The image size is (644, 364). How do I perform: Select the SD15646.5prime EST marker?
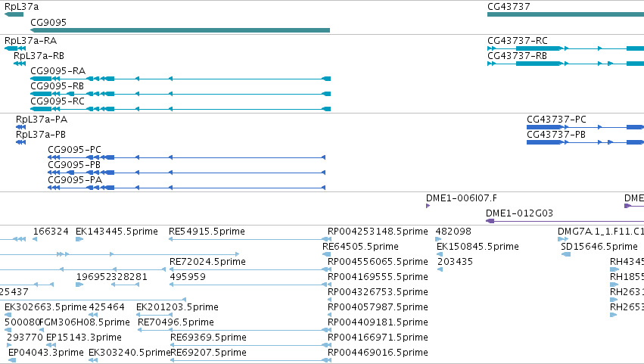566,254
